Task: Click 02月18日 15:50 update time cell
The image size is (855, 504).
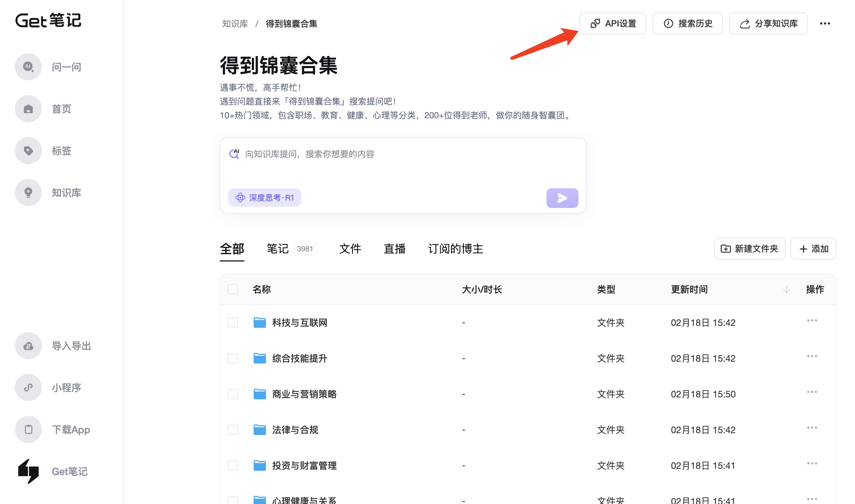Action: [x=703, y=394]
